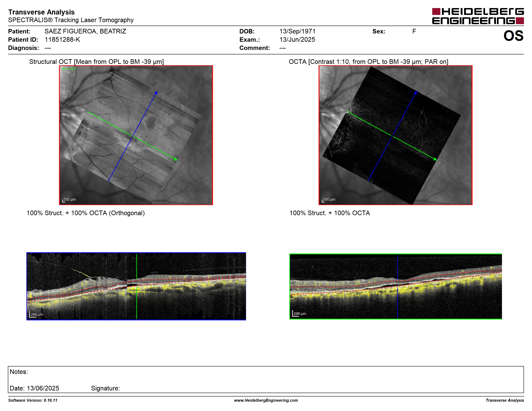Click the green arrowhead in the Structural OCT image

[176, 159]
